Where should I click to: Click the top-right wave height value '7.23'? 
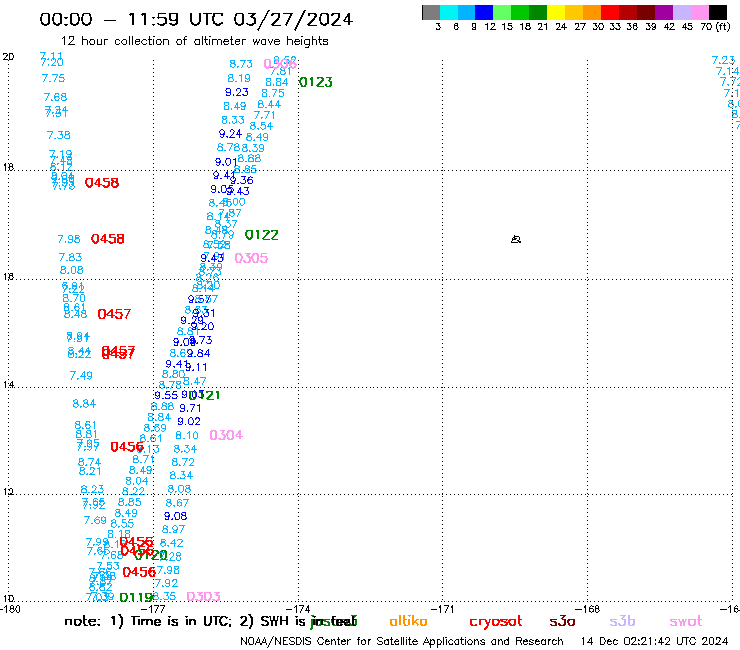(x=723, y=60)
